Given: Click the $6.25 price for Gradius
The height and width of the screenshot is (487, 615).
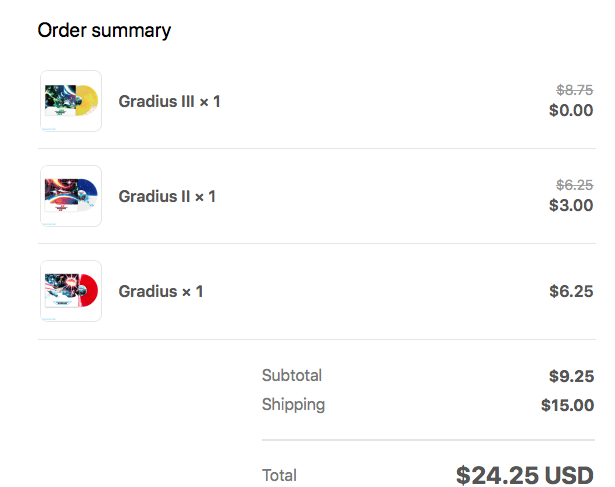Looking at the screenshot, I should pos(571,291).
